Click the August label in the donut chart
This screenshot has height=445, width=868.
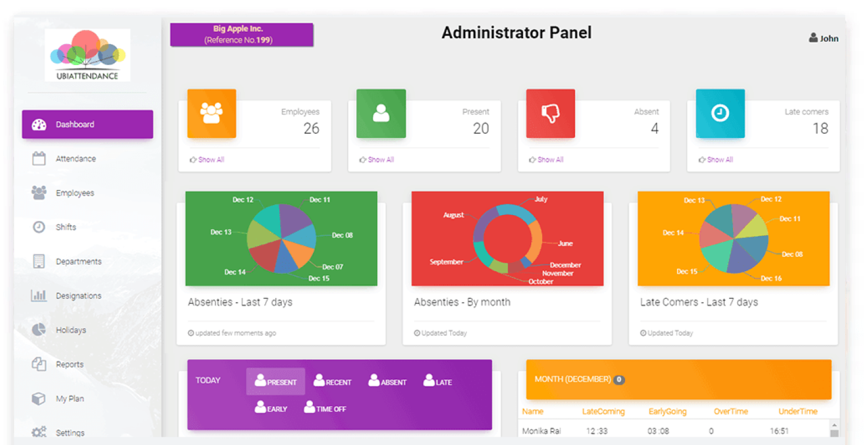pos(454,215)
